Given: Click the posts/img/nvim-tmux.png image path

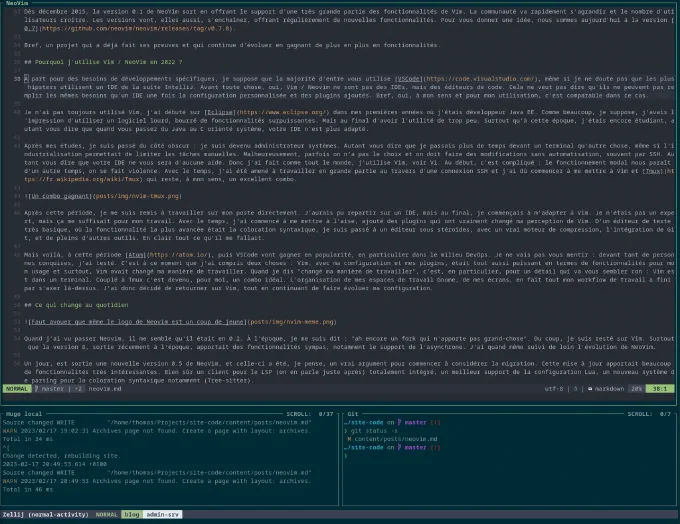Looking at the screenshot, I should [137, 196].
